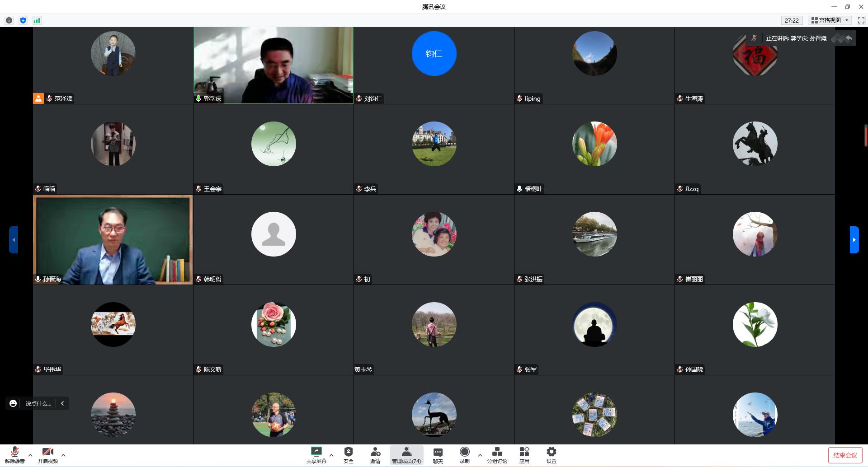Viewport: 868px width, 467px height.
Task: Open the security (安全) shield icon
Action: pos(348,452)
